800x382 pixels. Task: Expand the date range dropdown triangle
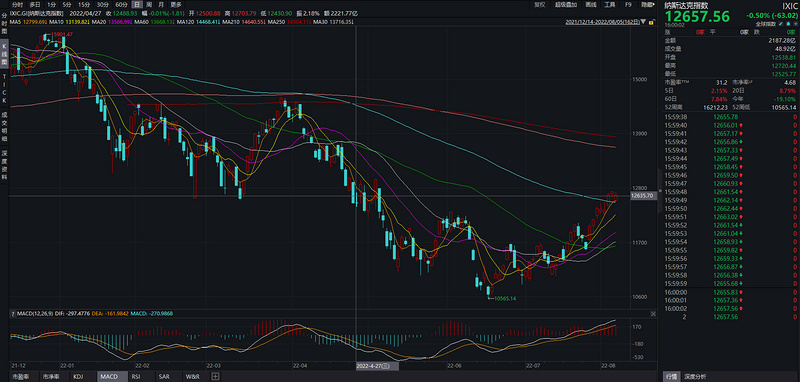coord(643,22)
